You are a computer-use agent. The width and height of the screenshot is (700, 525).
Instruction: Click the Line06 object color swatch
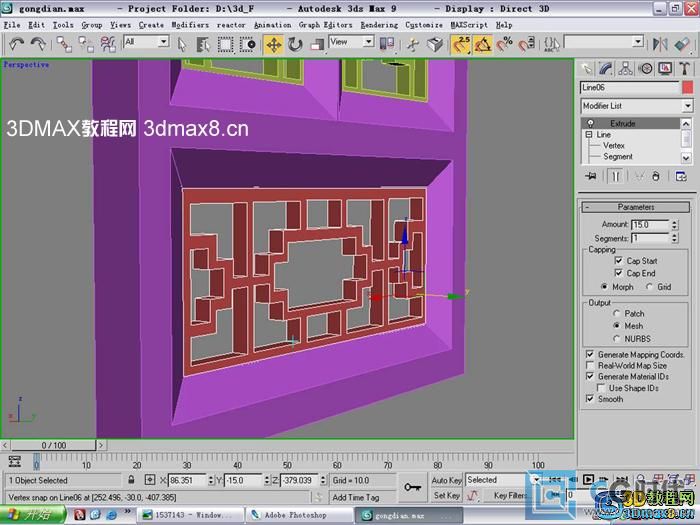coord(688,88)
